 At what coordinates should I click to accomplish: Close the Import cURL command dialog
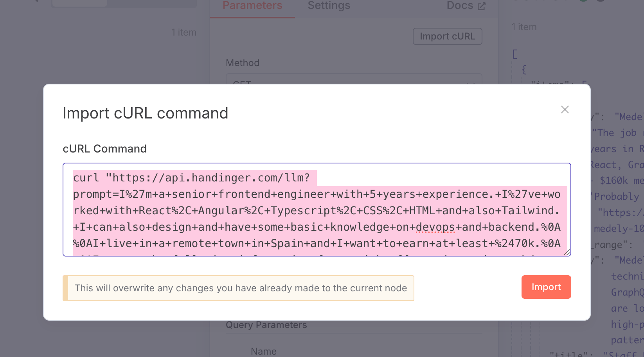coord(565,110)
